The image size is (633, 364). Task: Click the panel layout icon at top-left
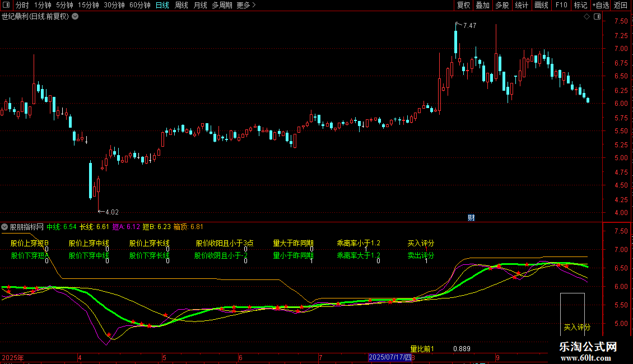(x=6, y=5)
